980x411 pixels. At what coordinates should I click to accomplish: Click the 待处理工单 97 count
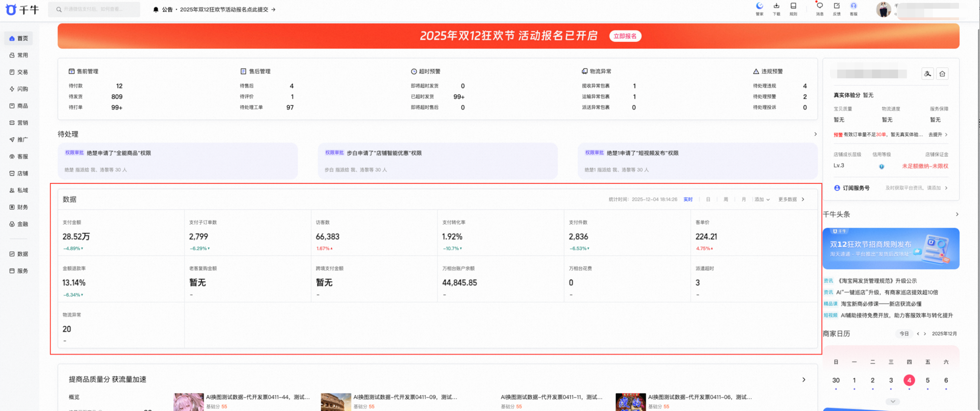coord(290,108)
